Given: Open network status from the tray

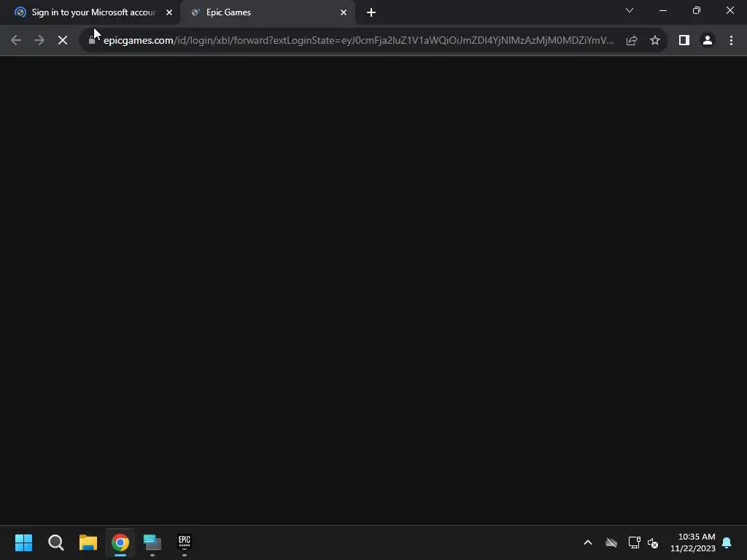Looking at the screenshot, I should click(x=634, y=542).
